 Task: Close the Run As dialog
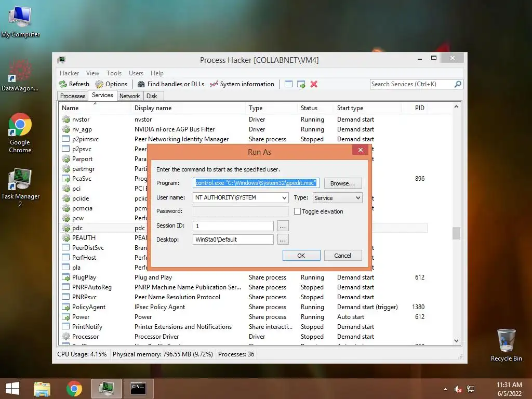click(x=361, y=150)
